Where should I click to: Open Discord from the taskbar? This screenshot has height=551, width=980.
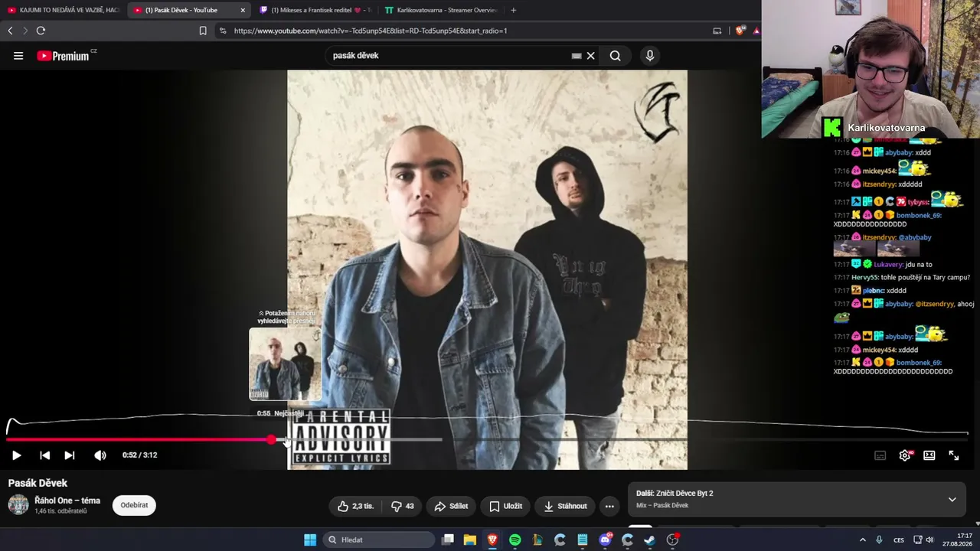coord(606,540)
